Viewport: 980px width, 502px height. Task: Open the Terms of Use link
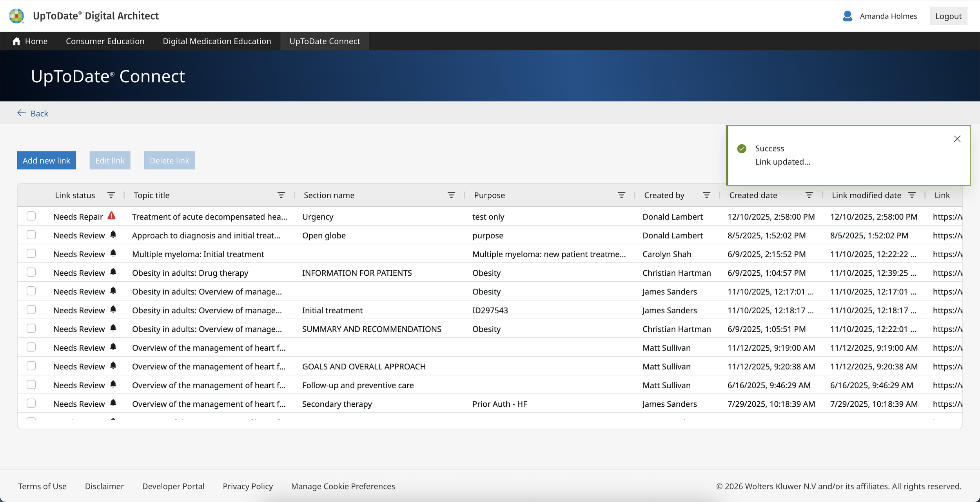[x=42, y=486]
